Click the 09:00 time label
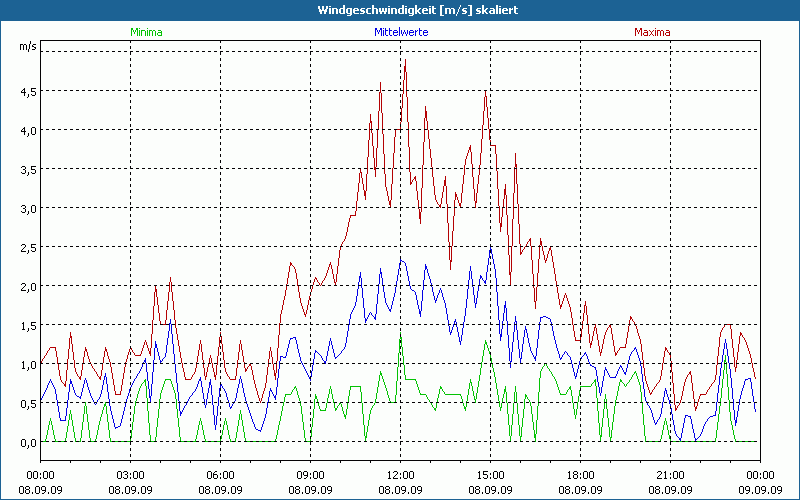The image size is (800, 500). 310,476
